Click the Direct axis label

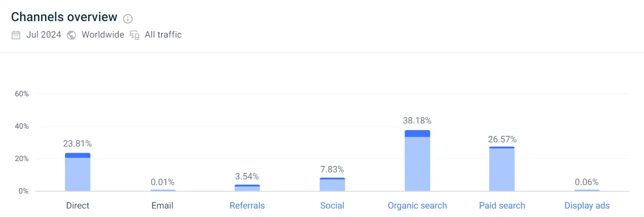coord(78,206)
